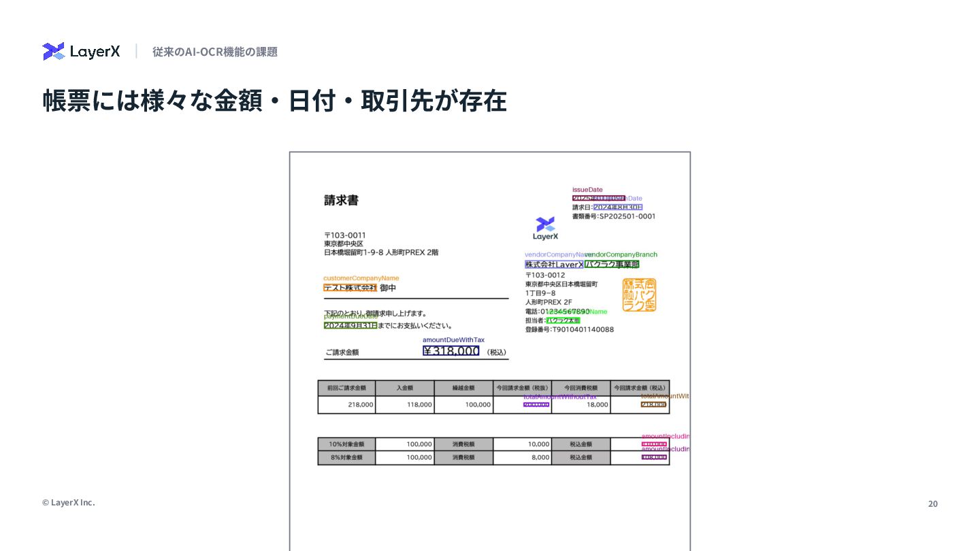
Task: Click the boxed amount ¥318,000
Action: (x=451, y=351)
